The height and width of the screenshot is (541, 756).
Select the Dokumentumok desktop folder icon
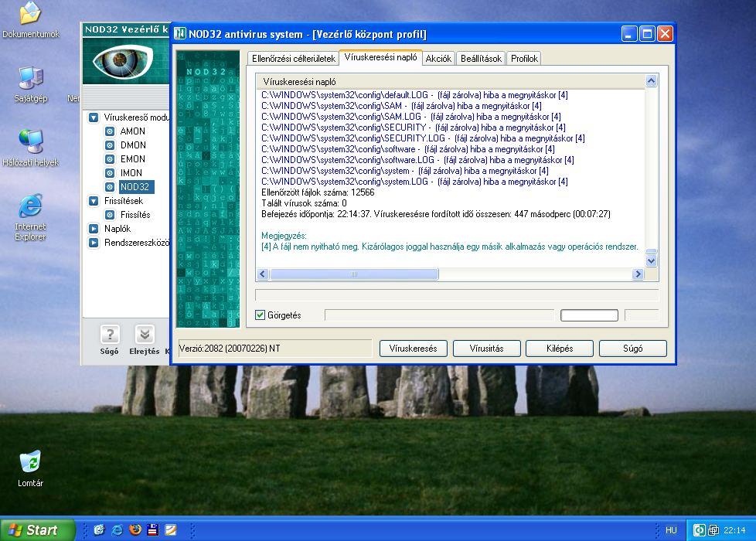point(30,13)
